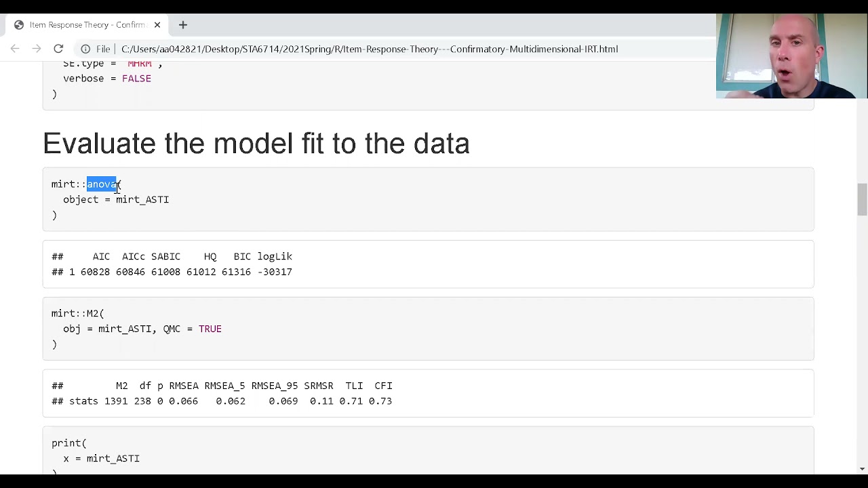Click the M2 stats output line
Screen dimensions: 868x488
(222, 401)
